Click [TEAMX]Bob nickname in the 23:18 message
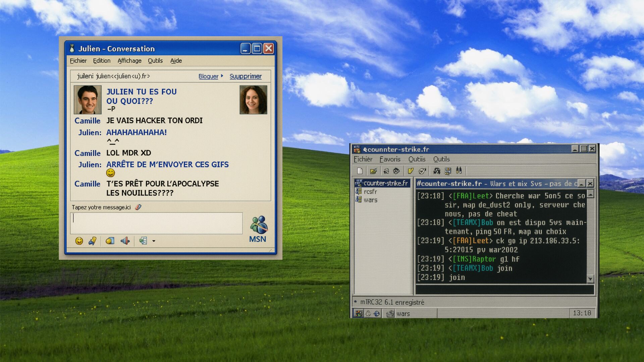 [473, 223]
